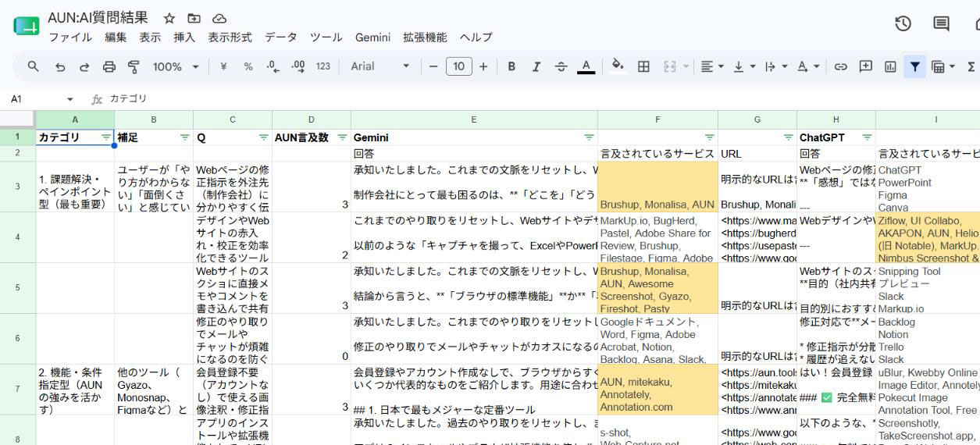
Task: Insert a comment from toolbar
Action: (x=865, y=66)
